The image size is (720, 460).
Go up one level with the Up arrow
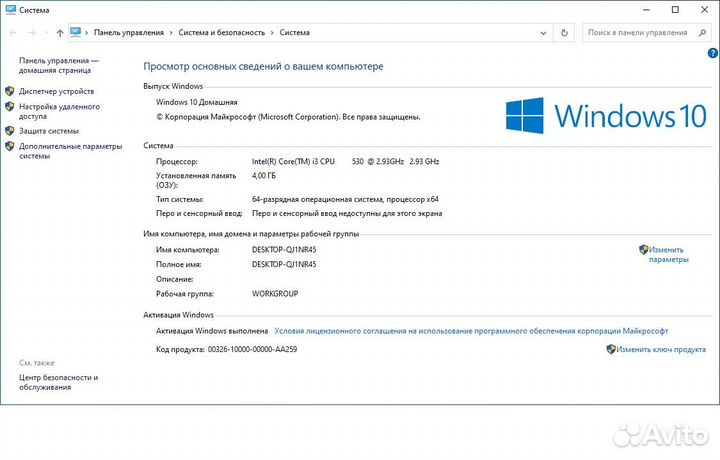(x=60, y=32)
